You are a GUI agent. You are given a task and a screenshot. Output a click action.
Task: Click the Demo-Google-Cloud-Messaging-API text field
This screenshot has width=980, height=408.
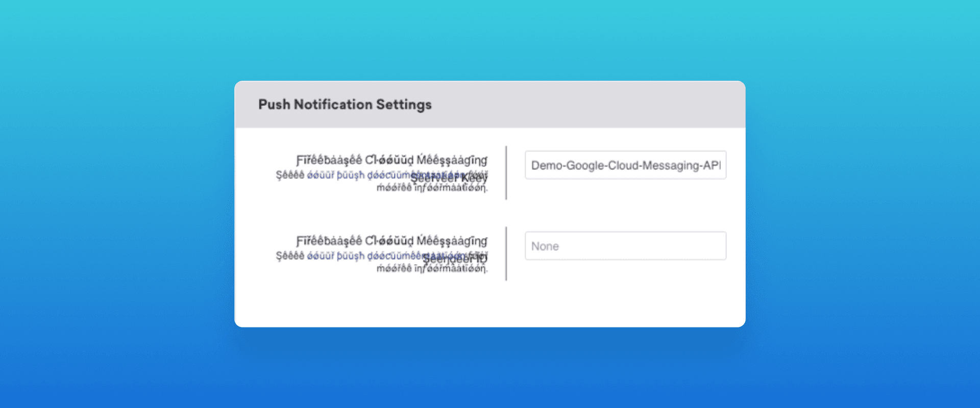(x=625, y=165)
